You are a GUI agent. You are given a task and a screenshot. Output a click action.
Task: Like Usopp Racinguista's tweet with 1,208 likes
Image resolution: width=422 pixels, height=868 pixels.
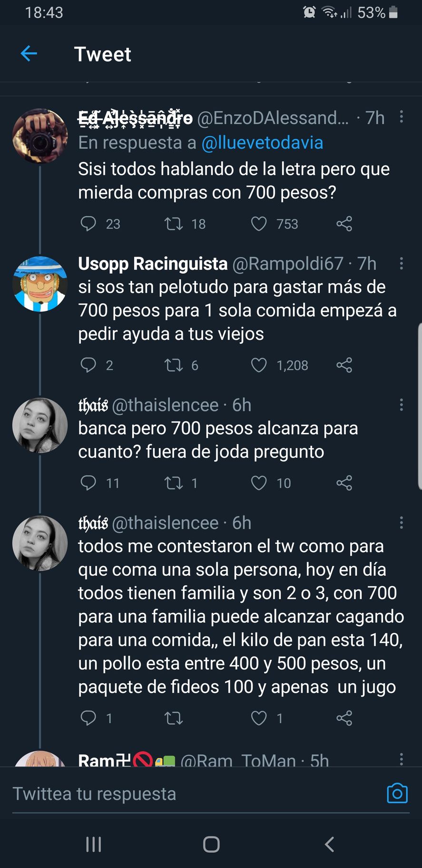tap(259, 365)
